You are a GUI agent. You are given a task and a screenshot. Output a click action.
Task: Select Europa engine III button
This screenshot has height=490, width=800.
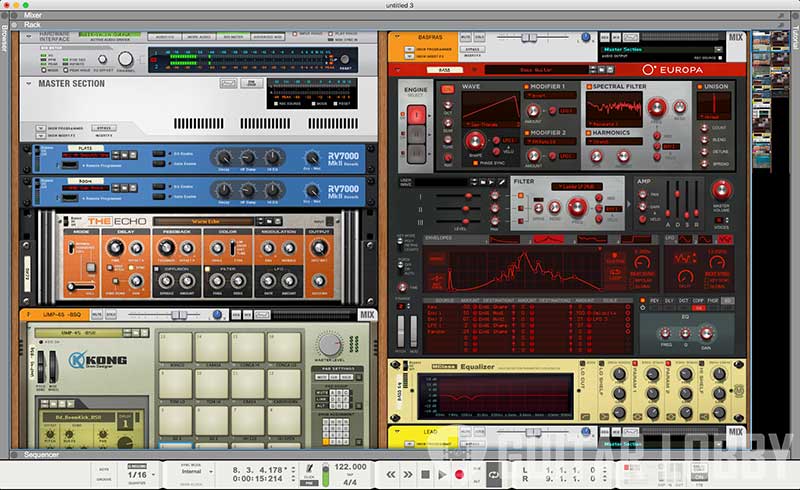coord(416,153)
